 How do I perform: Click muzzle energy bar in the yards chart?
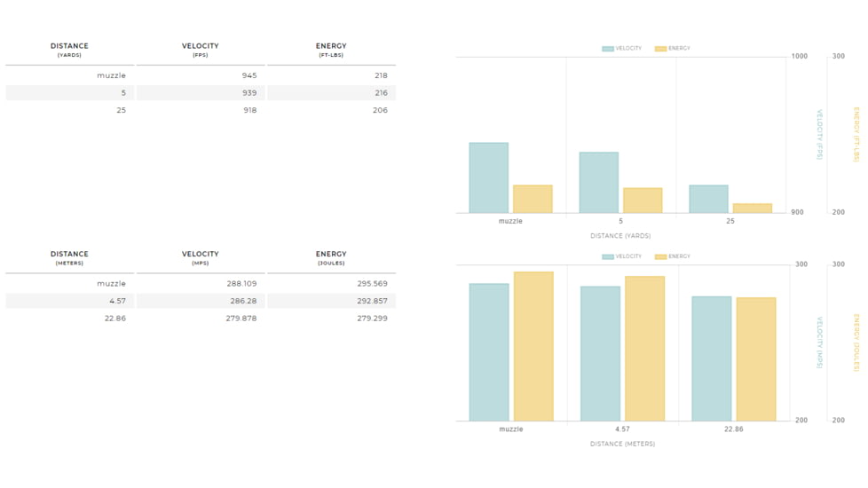[533, 200]
